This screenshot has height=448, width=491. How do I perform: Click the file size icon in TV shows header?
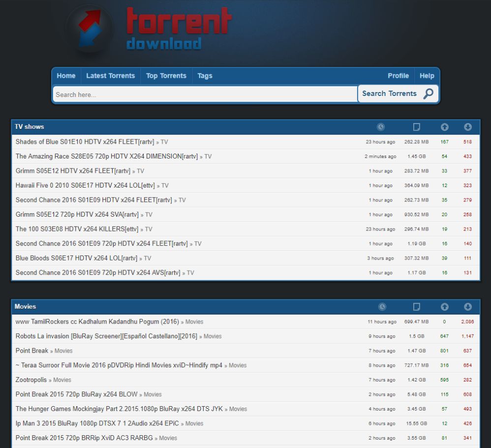coord(417,127)
